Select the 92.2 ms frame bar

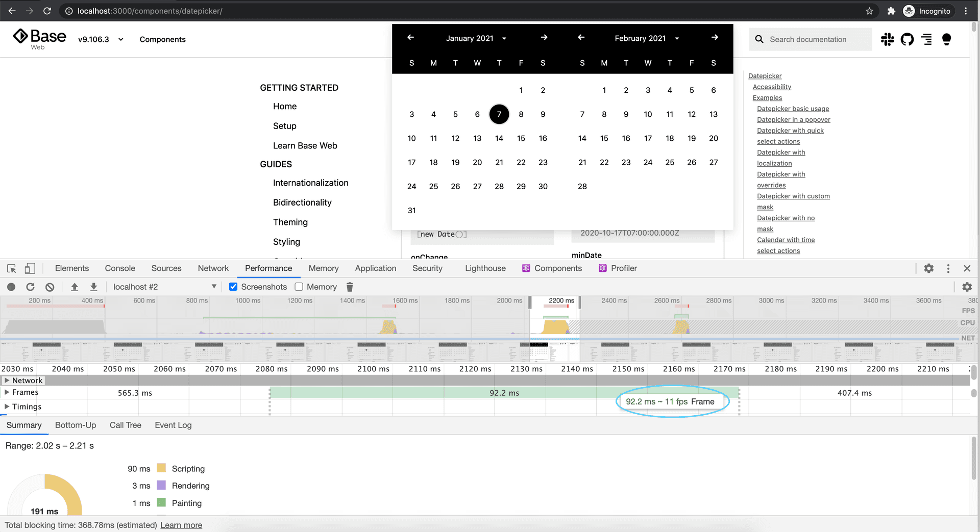(x=504, y=393)
